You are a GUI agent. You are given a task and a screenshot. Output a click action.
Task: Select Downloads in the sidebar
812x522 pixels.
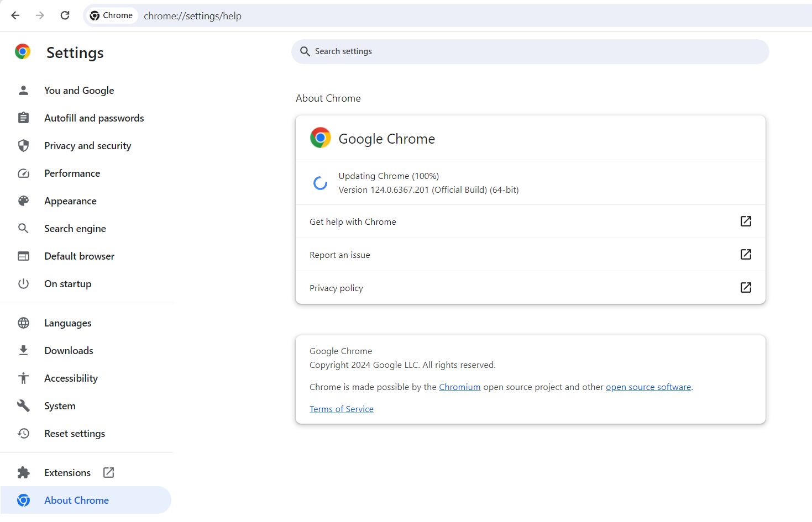click(x=69, y=351)
